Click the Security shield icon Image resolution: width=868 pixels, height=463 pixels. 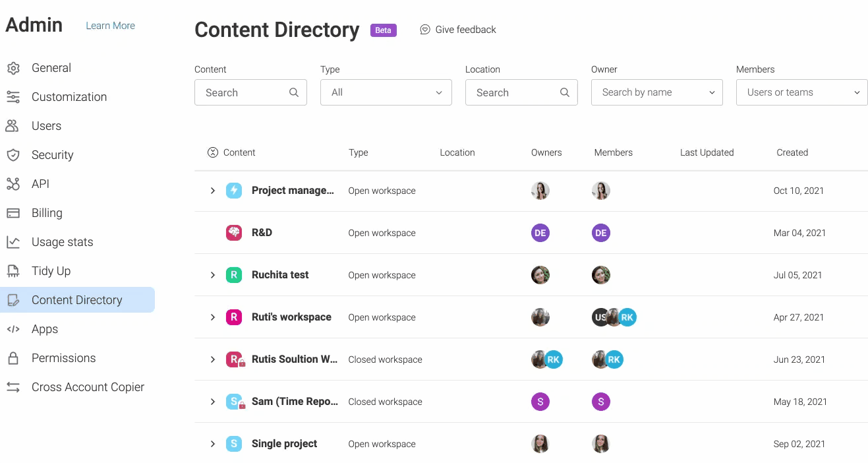13,155
